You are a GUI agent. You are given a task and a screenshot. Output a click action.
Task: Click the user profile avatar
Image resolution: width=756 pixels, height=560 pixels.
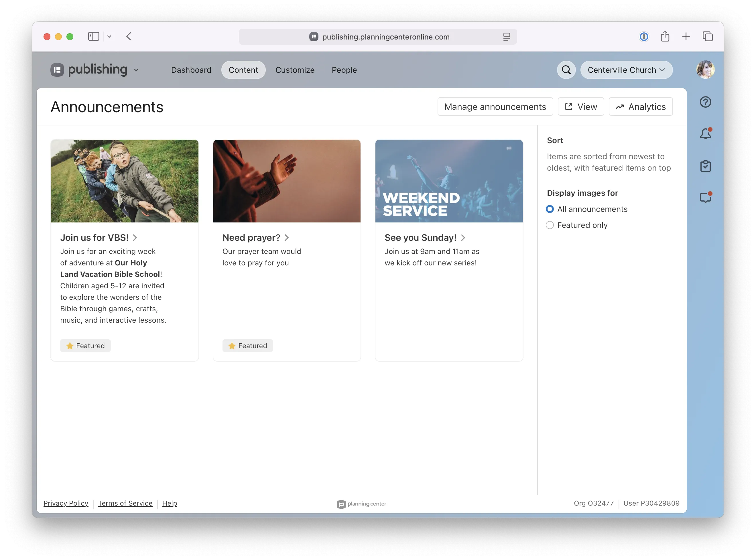coord(705,70)
